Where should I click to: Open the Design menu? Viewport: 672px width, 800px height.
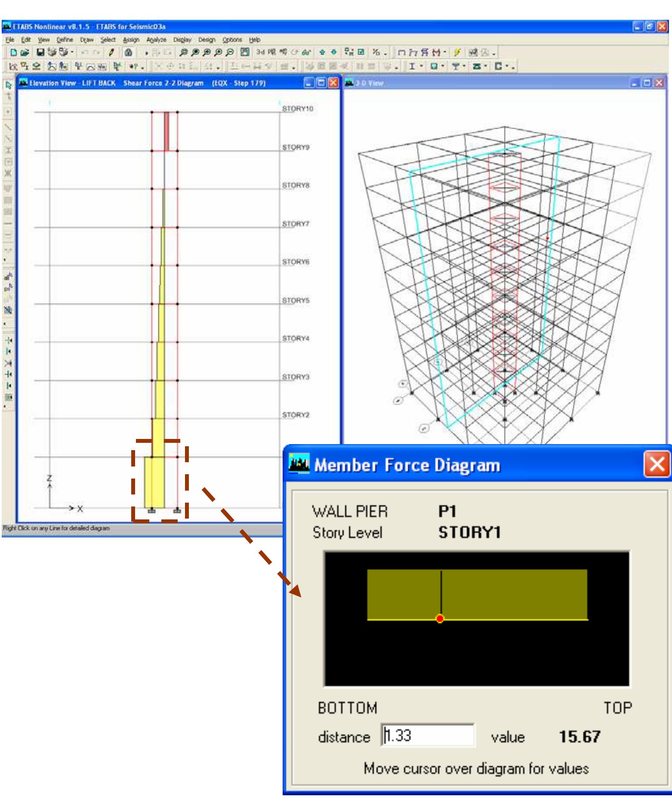[207, 40]
